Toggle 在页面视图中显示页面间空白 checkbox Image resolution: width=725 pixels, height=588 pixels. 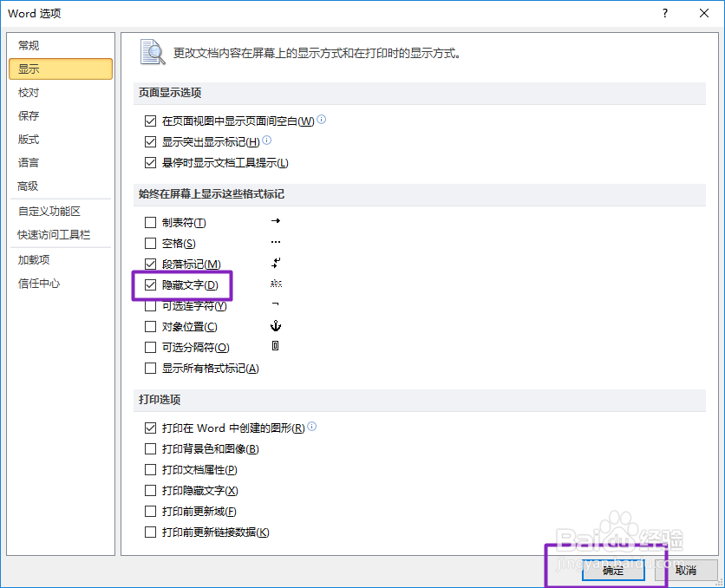tap(150, 121)
